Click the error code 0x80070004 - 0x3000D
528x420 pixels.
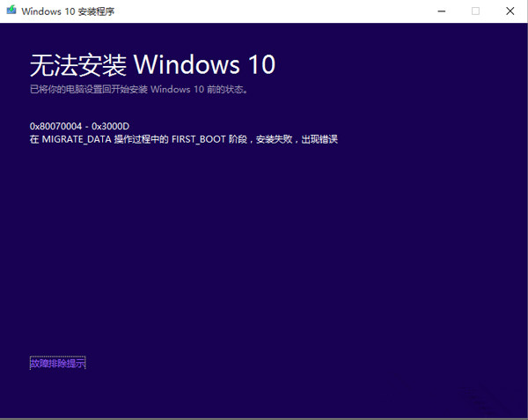click(x=79, y=126)
